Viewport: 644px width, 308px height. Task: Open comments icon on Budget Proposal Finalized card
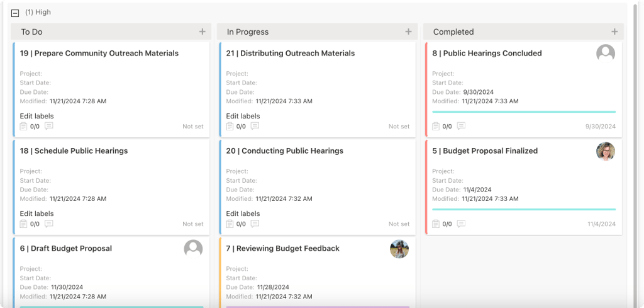[x=461, y=224]
